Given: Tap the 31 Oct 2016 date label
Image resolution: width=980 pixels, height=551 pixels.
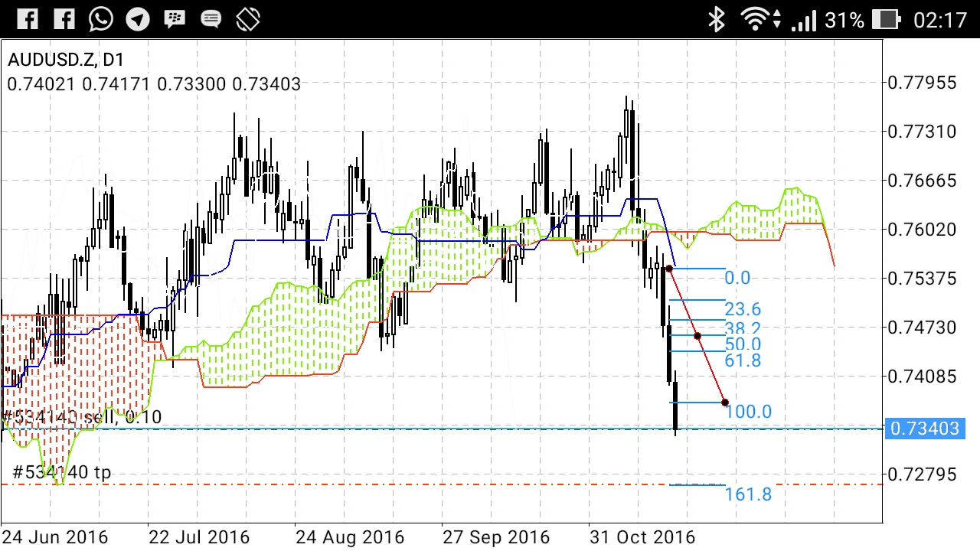Looking at the screenshot, I should coord(642,536).
